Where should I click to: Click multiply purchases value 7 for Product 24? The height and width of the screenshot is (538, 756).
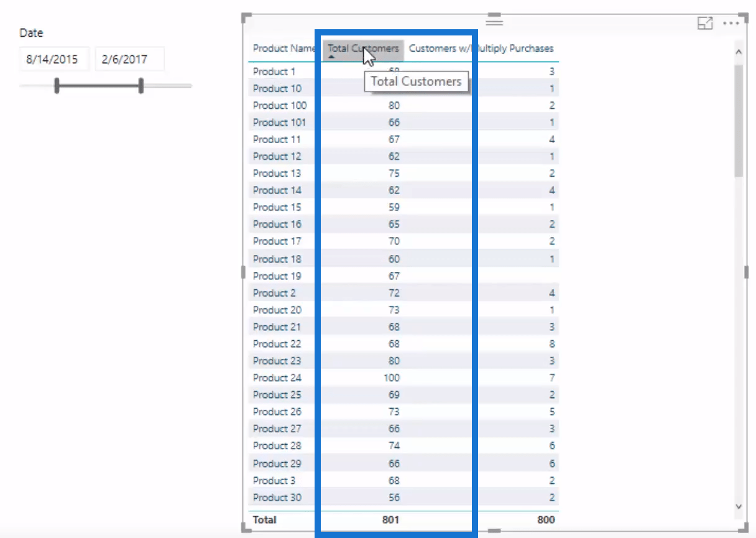(x=552, y=378)
